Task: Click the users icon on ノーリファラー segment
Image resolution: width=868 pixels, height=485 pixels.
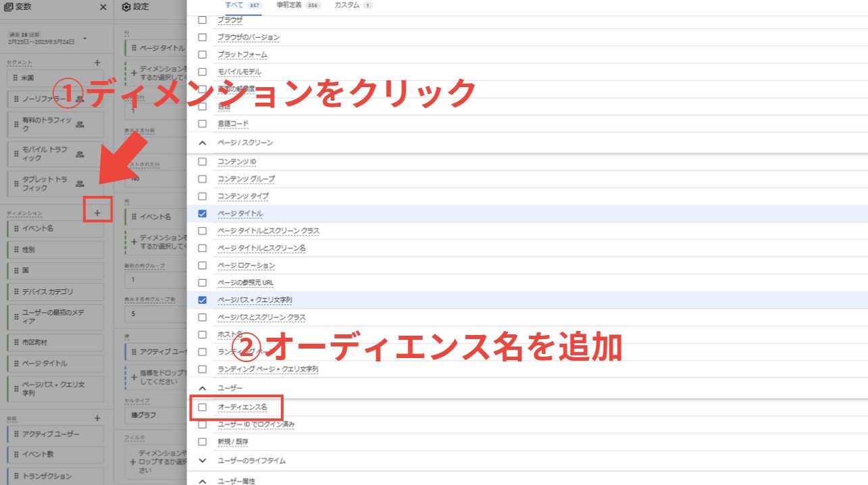Action: pyautogui.click(x=80, y=99)
